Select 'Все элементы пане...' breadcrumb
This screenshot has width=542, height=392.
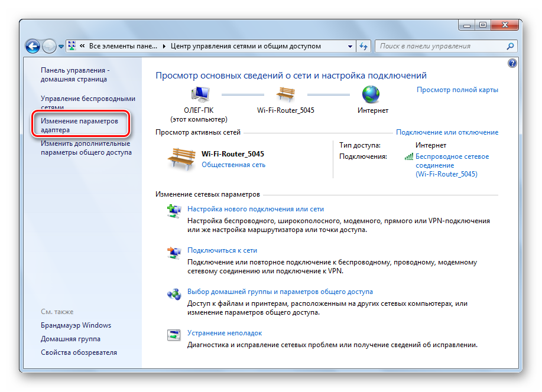coord(123,46)
